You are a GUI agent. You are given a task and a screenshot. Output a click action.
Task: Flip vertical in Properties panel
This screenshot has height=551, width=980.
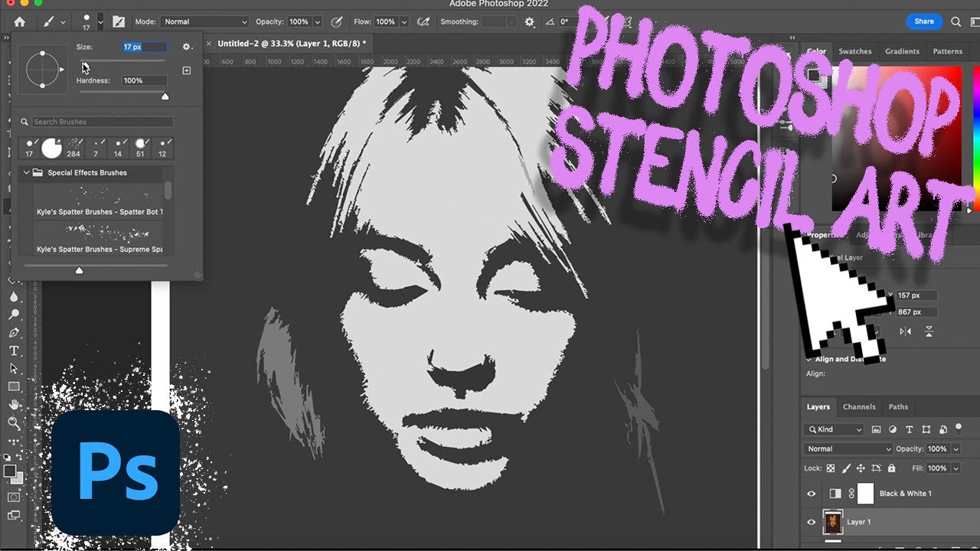pos(929,331)
